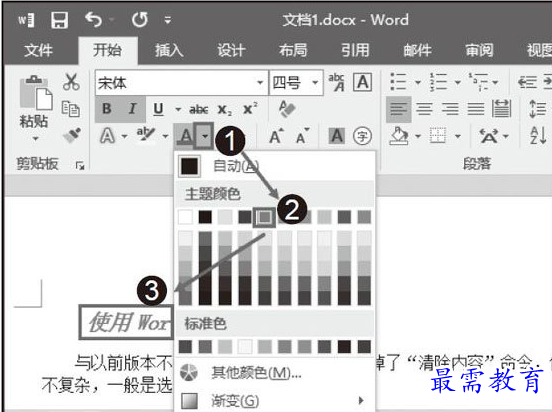The width and height of the screenshot is (552, 412).
Task: Switch to the 开始 tab
Action: [x=107, y=50]
